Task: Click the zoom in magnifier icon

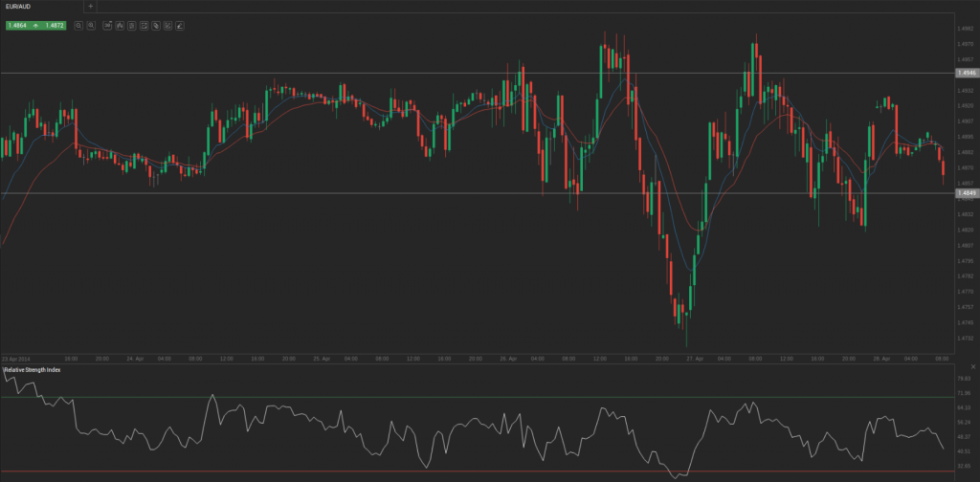Action: pyautogui.click(x=91, y=26)
